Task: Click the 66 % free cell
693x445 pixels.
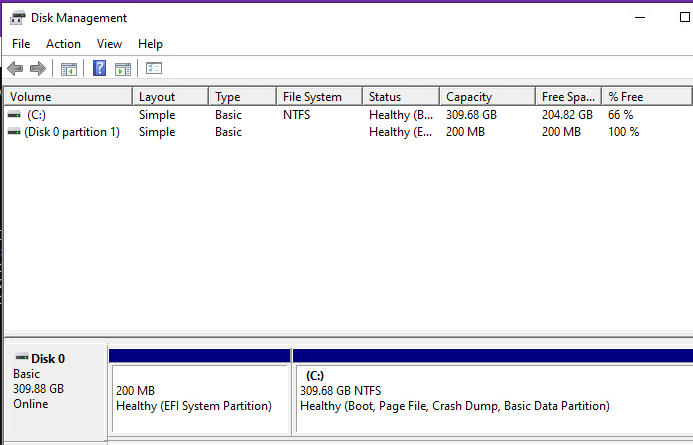Action: [621, 115]
